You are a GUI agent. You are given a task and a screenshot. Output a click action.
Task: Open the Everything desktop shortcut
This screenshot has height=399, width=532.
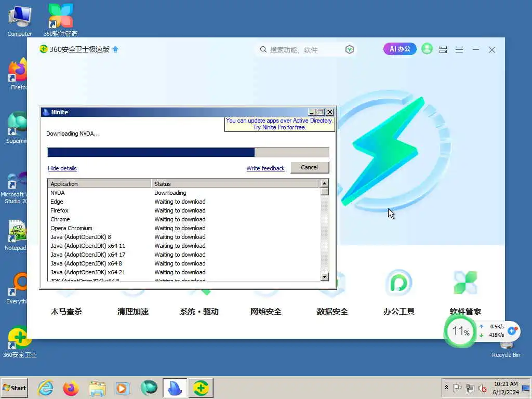(x=17, y=288)
